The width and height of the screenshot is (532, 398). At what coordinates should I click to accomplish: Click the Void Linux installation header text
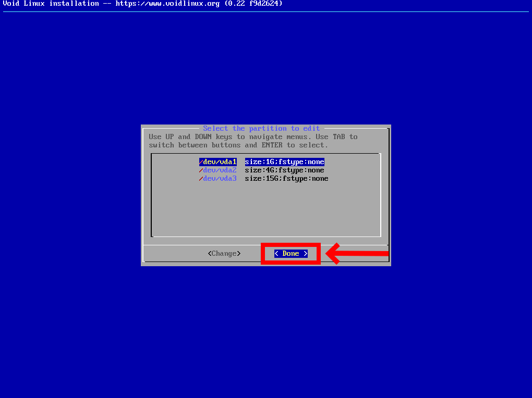click(x=142, y=4)
